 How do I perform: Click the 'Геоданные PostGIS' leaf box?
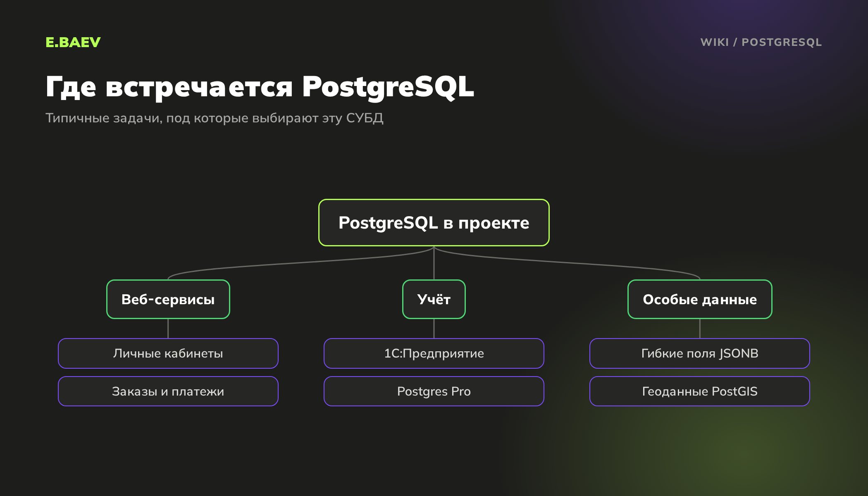[700, 391]
